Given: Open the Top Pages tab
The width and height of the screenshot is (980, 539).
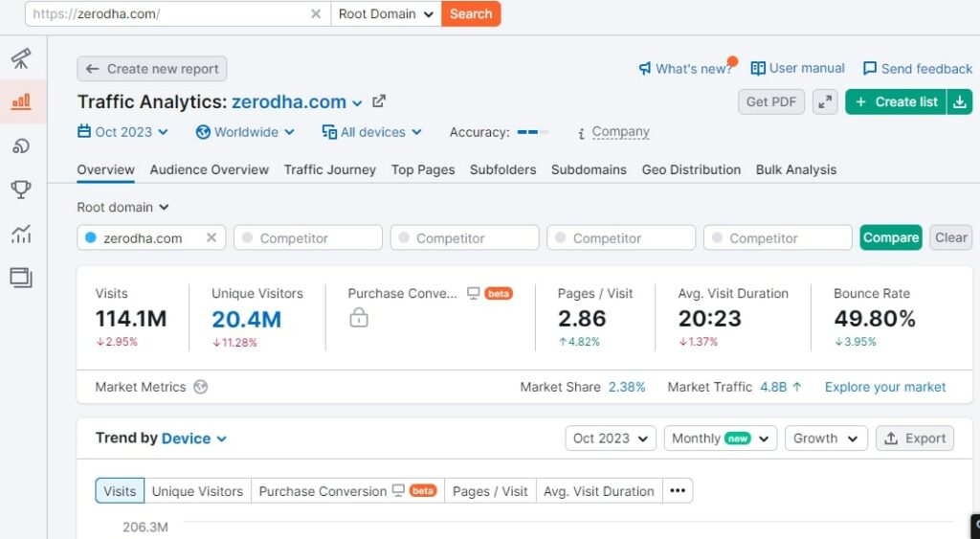Looking at the screenshot, I should tap(423, 169).
